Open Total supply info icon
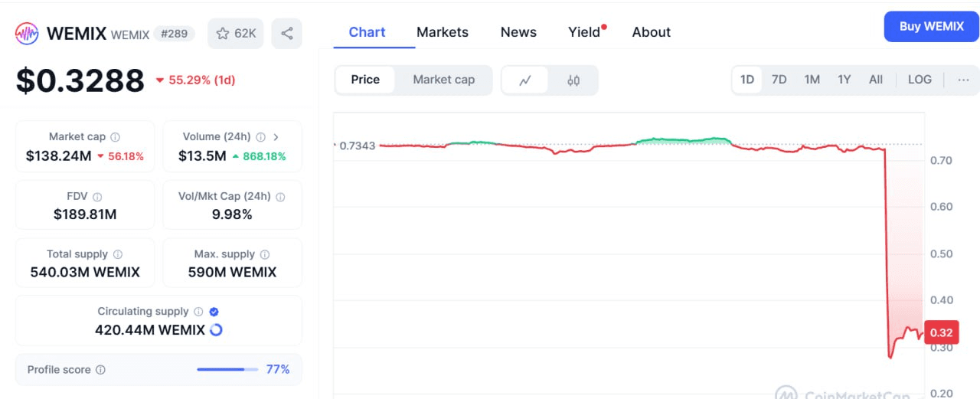 (117, 254)
